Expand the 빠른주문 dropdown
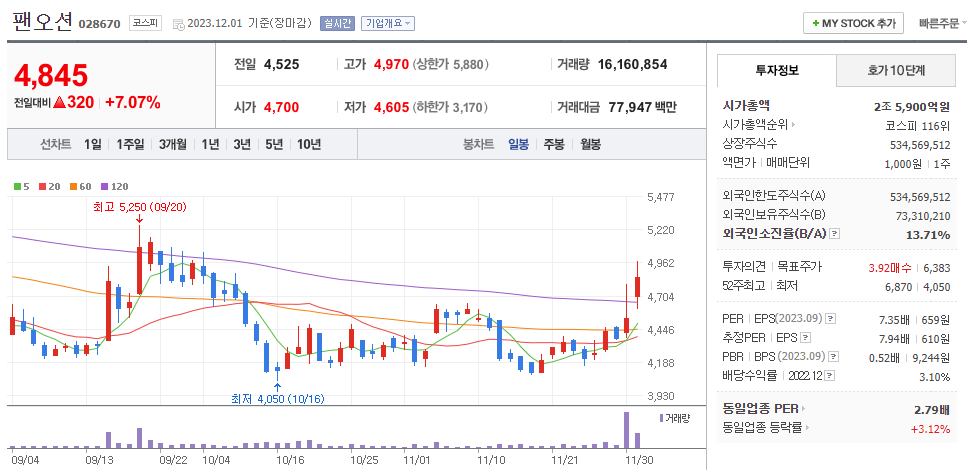This screenshot has width=967, height=470. [942, 23]
